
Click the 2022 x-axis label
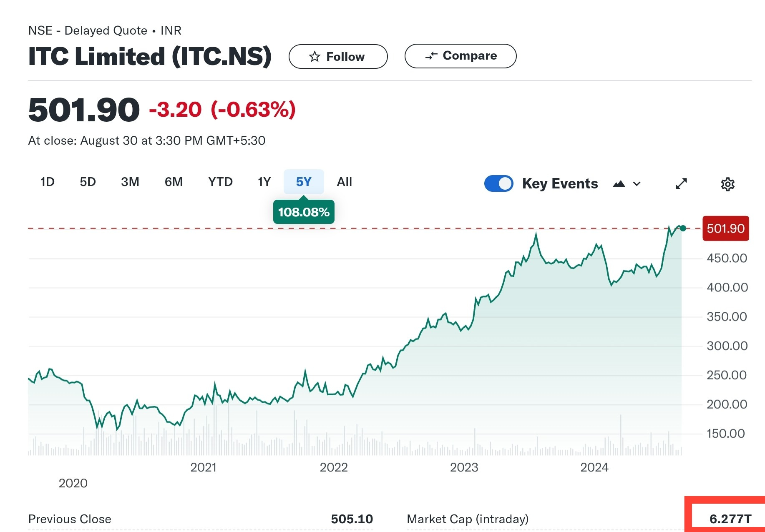click(334, 467)
